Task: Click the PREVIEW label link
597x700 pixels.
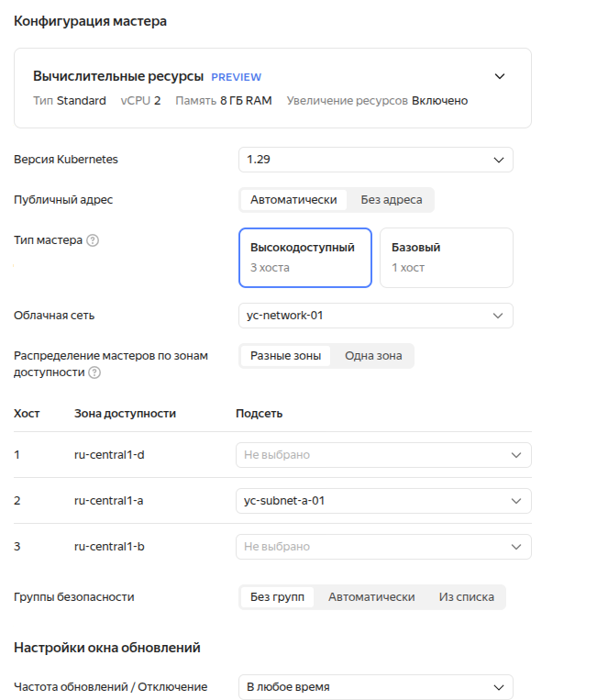Action: pyautogui.click(x=236, y=77)
